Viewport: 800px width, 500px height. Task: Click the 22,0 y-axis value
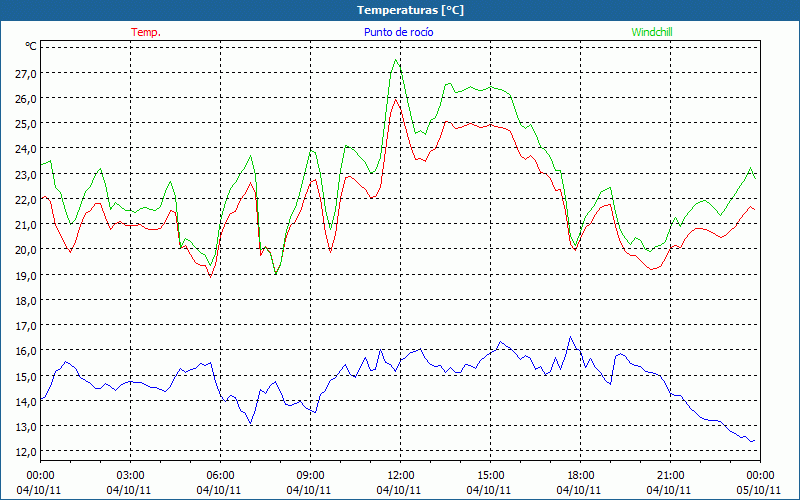coord(26,199)
